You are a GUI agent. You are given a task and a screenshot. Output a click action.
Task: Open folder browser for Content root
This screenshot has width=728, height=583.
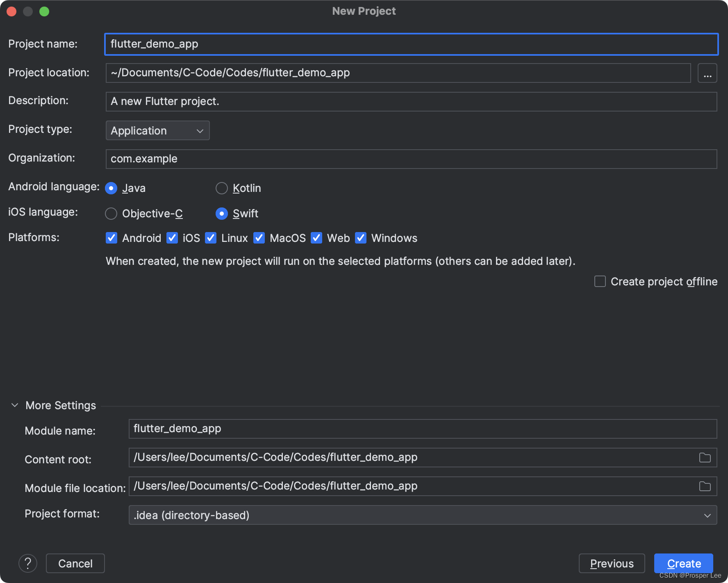[705, 458]
